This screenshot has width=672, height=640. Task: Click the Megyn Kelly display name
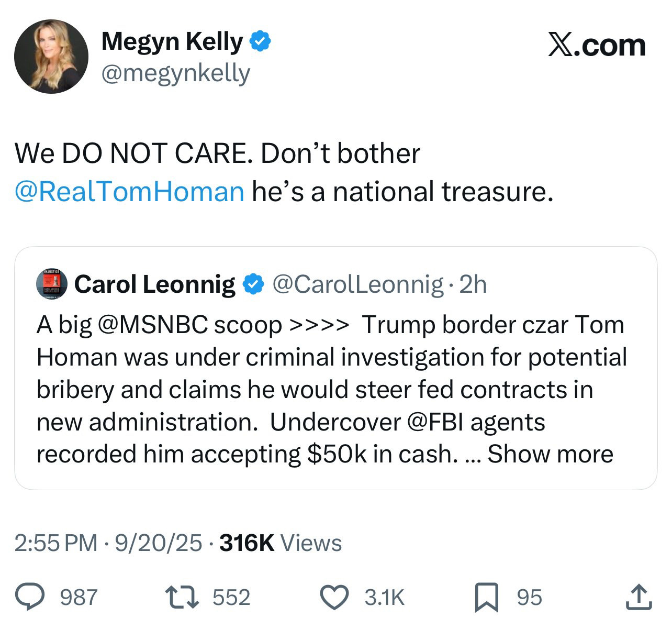coord(172,41)
